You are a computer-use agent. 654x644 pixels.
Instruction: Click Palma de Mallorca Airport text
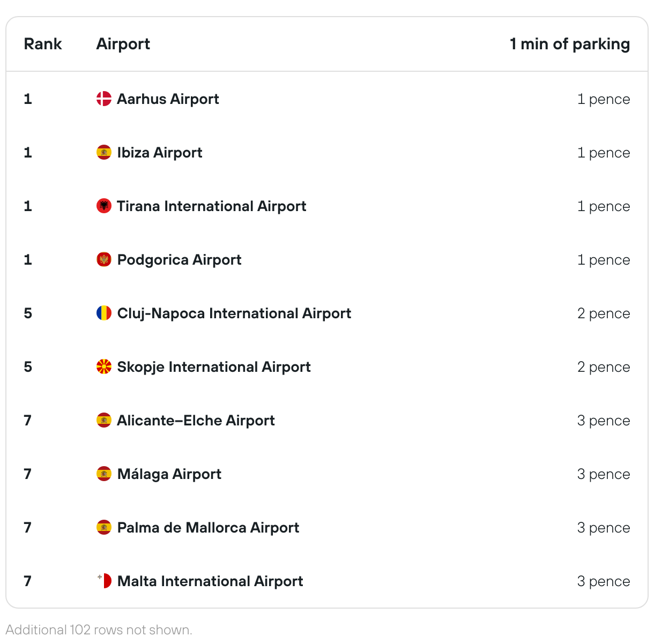point(208,528)
